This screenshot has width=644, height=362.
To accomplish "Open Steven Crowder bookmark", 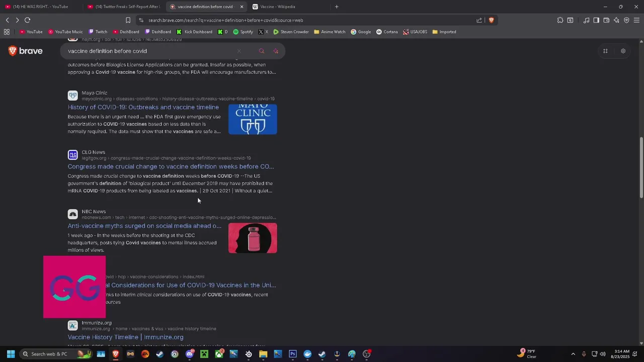I will [x=291, y=32].
